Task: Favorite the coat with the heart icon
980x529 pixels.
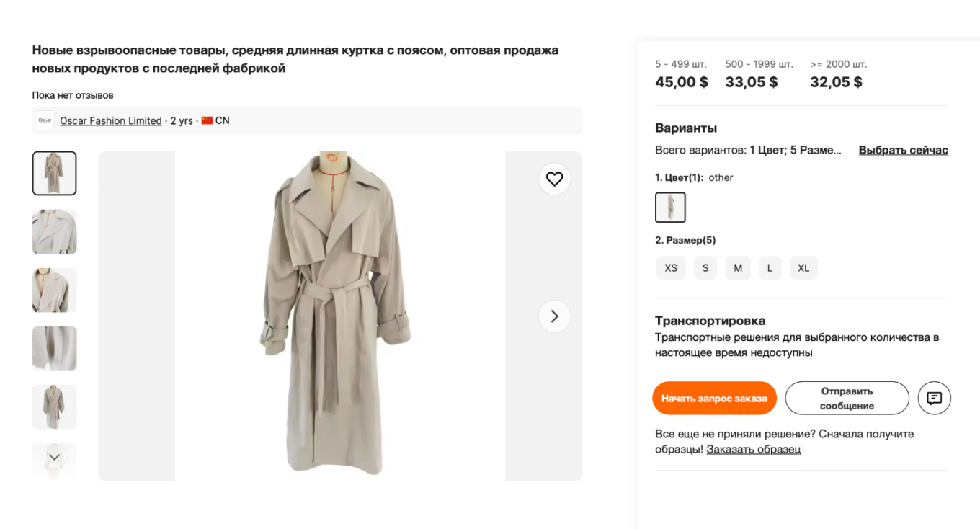Action: (554, 179)
